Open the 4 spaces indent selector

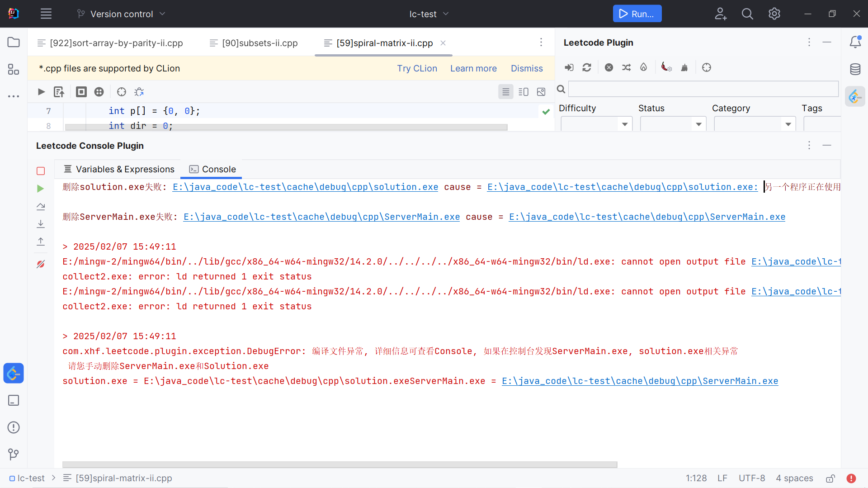pyautogui.click(x=794, y=478)
